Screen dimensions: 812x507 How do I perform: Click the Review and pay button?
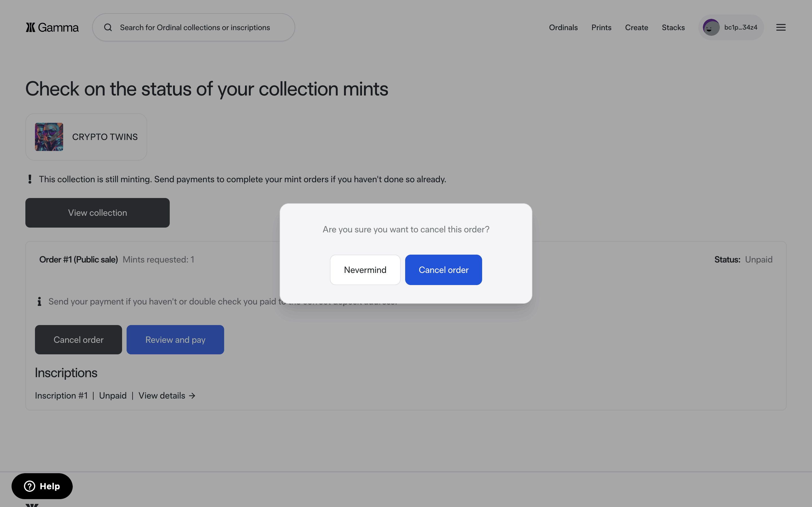point(175,340)
